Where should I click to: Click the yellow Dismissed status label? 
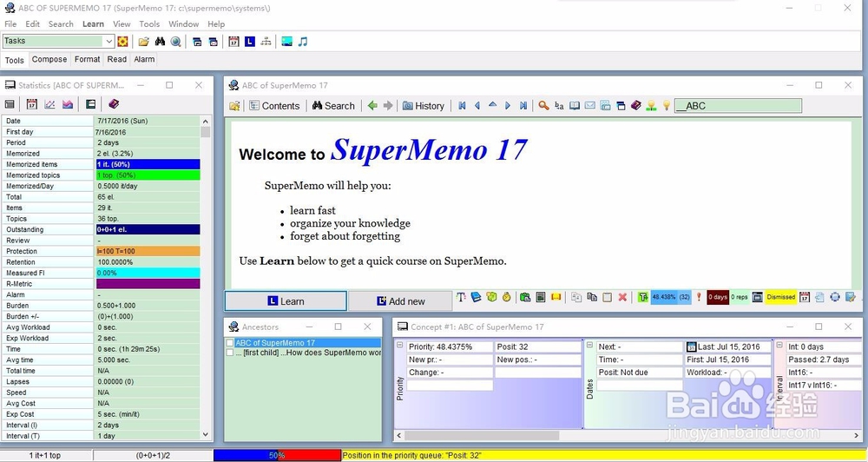[x=781, y=298]
